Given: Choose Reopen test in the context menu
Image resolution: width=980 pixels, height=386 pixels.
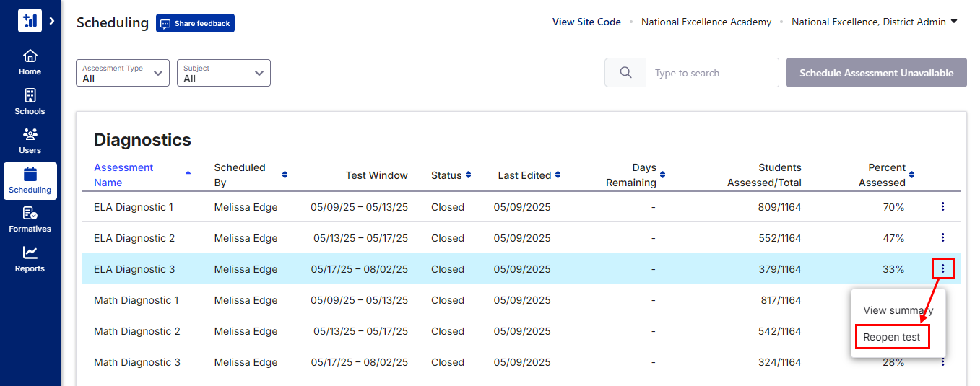Looking at the screenshot, I should tap(892, 337).
